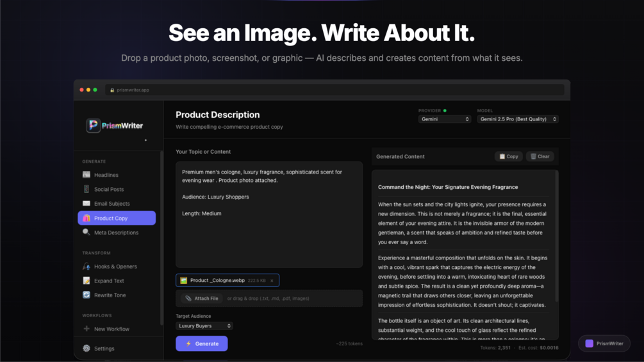644x362 pixels.
Task: Click the sidebar vertical scrollbar
Action: click(x=161, y=238)
